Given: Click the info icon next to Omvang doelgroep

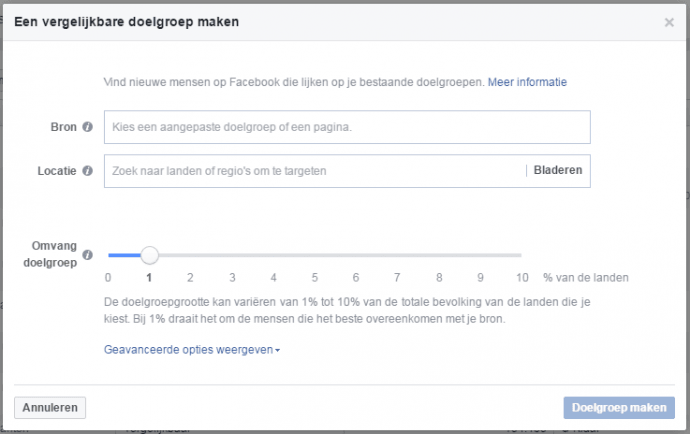Looking at the screenshot, I should pos(88,255).
